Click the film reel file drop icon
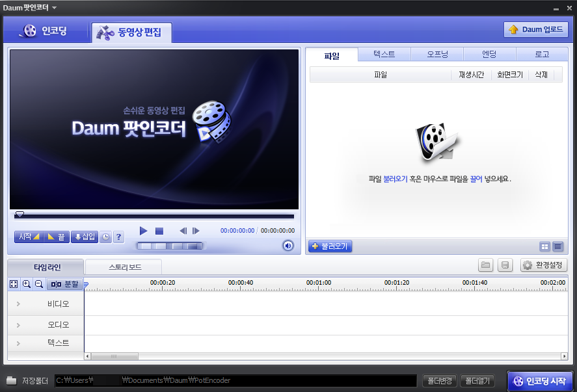 tap(436, 142)
